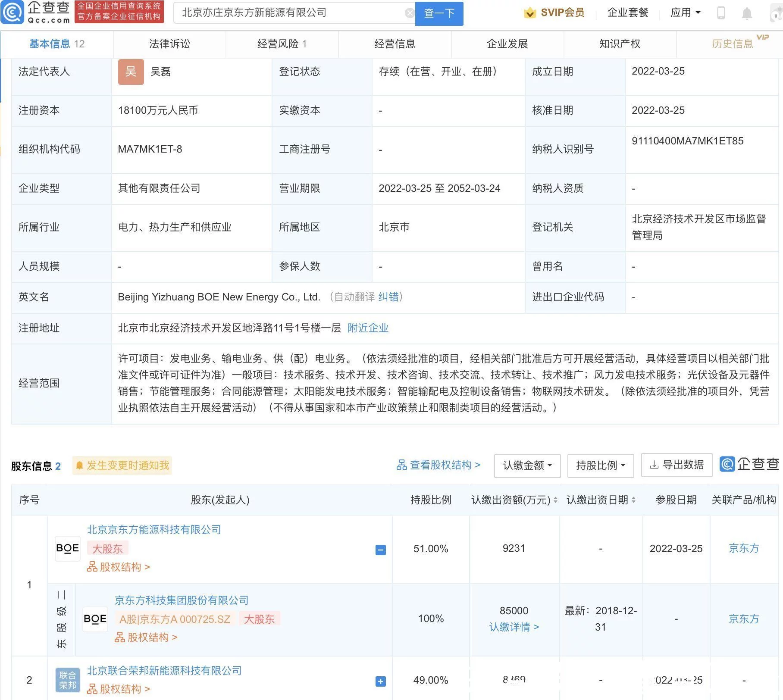The height and width of the screenshot is (700, 783).
Task: Click 纠错 to correct the English name
Action: coord(388,297)
